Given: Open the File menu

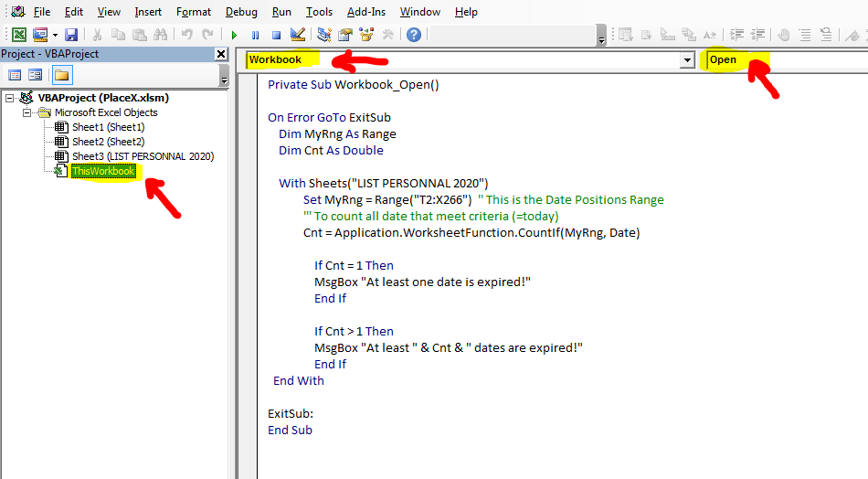Looking at the screenshot, I should (41, 12).
